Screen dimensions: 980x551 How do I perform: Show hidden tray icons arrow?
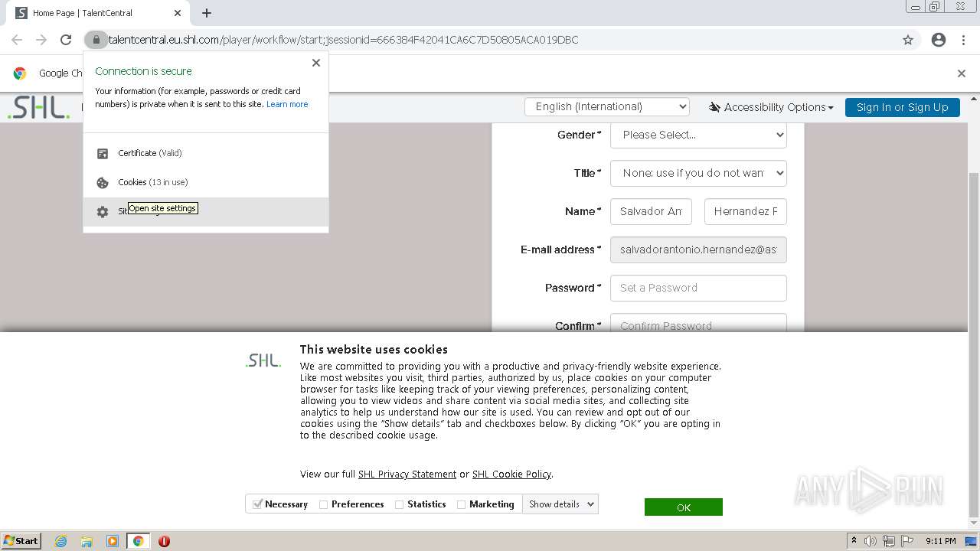click(x=854, y=541)
